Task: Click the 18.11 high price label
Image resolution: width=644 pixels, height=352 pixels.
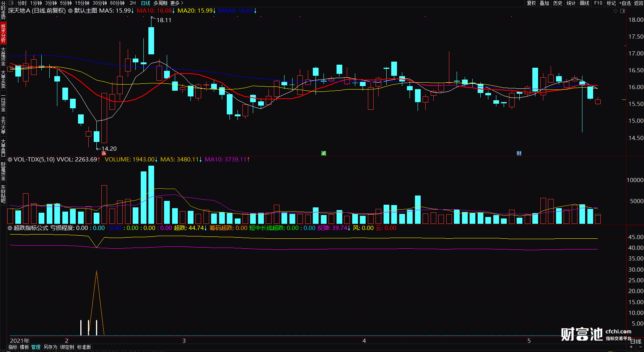Action: (164, 20)
